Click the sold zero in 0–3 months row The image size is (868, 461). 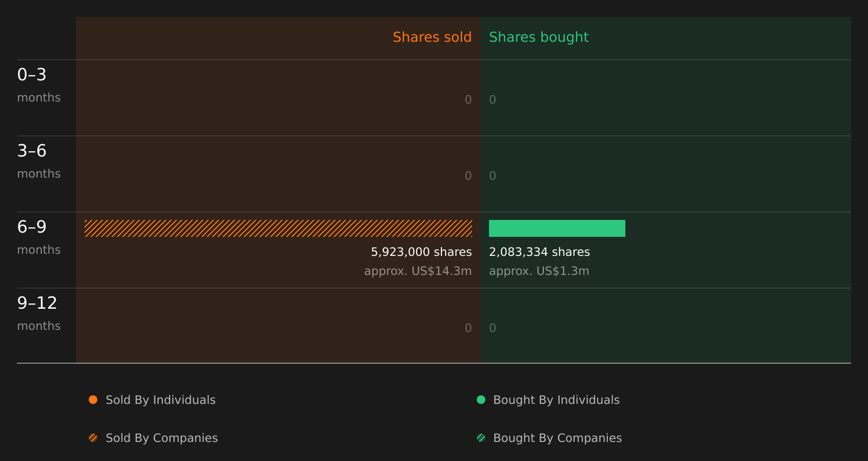click(x=468, y=100)
